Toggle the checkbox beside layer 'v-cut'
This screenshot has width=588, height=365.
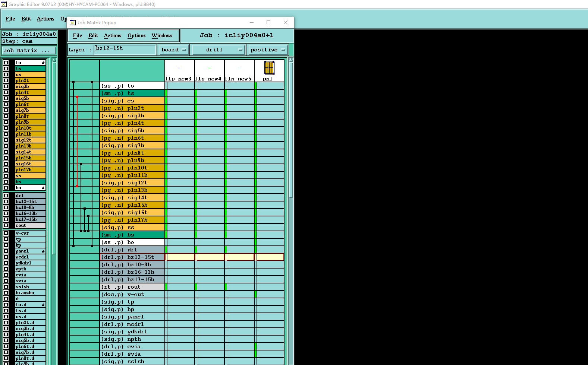click(x=6, y=233)
